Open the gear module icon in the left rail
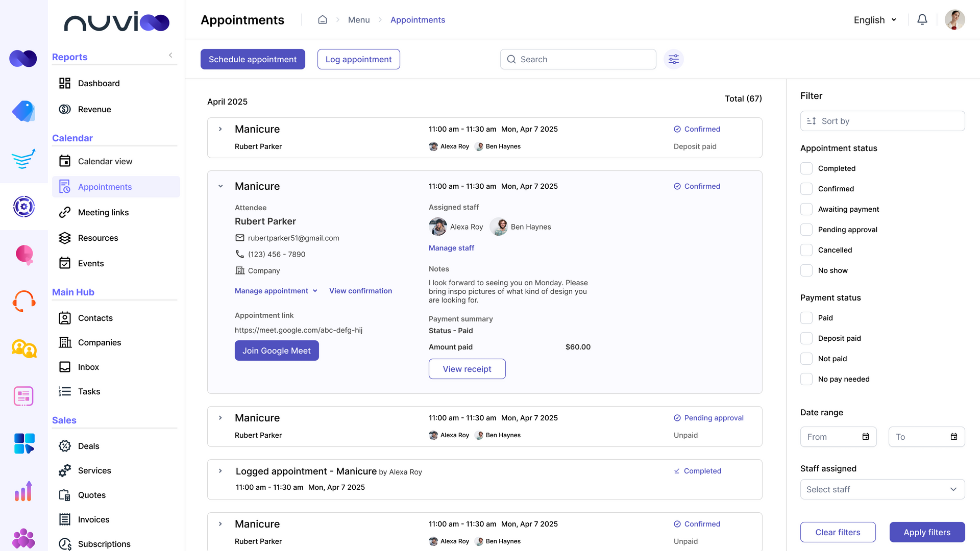The image size is (980, 551). [x=23, y=207]
